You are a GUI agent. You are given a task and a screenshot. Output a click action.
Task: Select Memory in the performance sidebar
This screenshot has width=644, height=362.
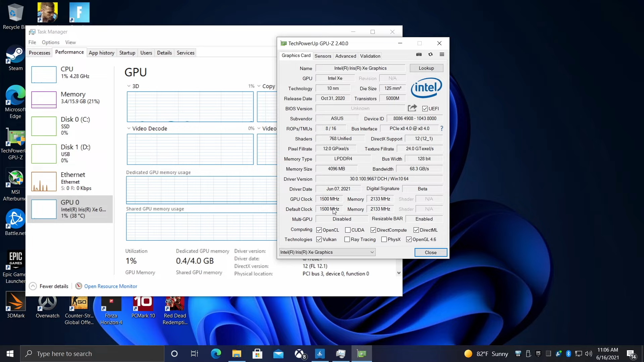[70, 99]
